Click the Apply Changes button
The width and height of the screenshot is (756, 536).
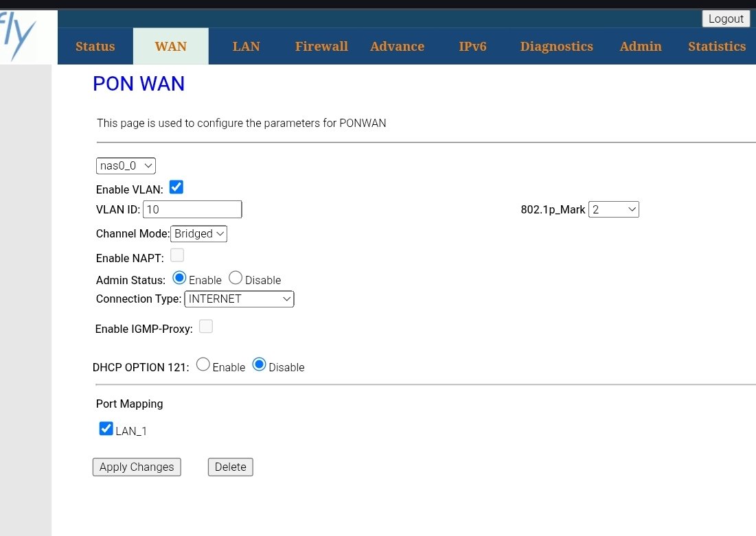click(137, 467)
